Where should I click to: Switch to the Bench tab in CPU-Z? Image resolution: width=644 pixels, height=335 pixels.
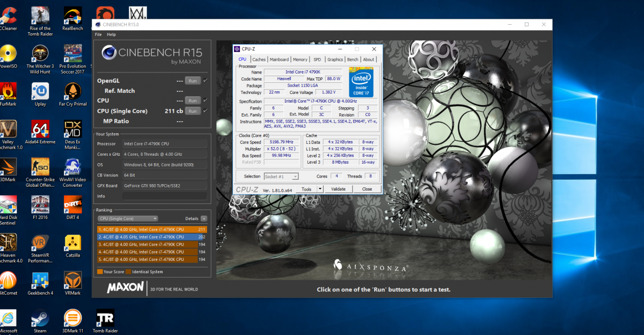click(353, 60)
